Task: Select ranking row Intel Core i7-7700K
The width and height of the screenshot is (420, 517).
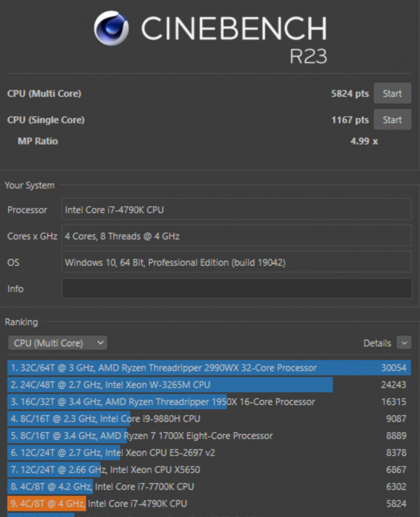Action: [x=209, y=487]
